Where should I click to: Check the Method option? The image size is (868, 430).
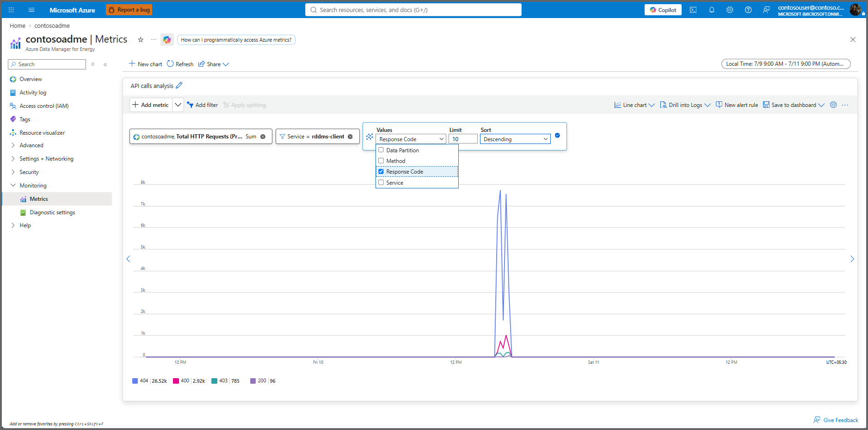click(381, 161)
